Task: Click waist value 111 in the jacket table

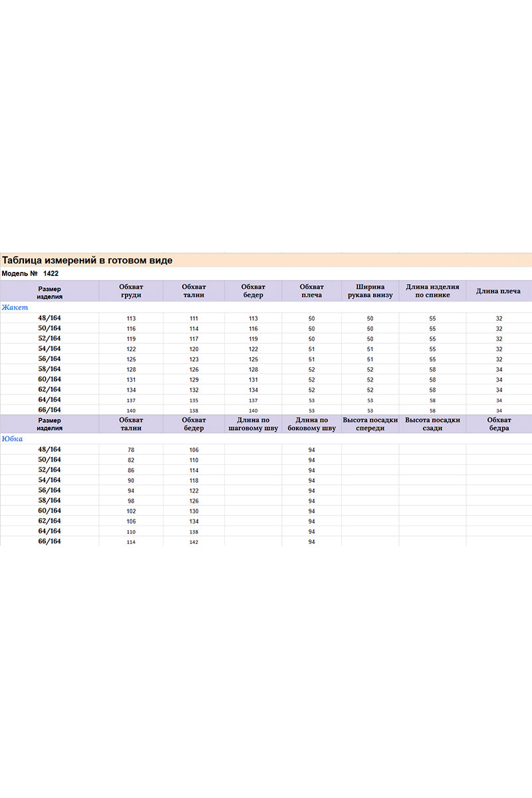Action: tap(194, 319)
